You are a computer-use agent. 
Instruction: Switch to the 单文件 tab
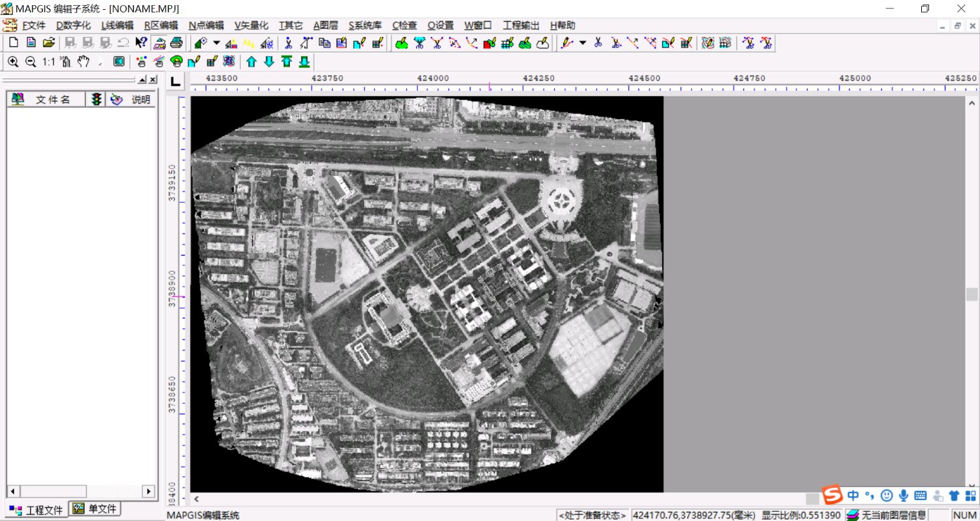click(x=95, y=509)
